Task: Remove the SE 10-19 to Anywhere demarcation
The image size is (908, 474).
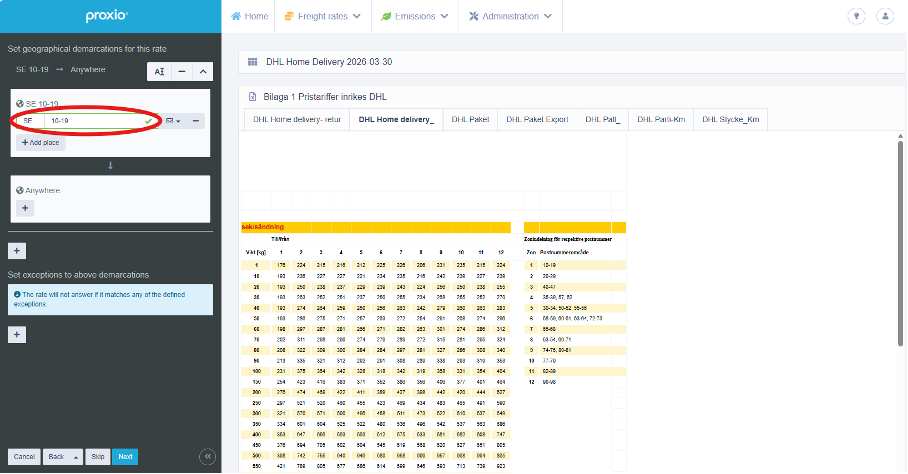Action: (x=182, y=72)
